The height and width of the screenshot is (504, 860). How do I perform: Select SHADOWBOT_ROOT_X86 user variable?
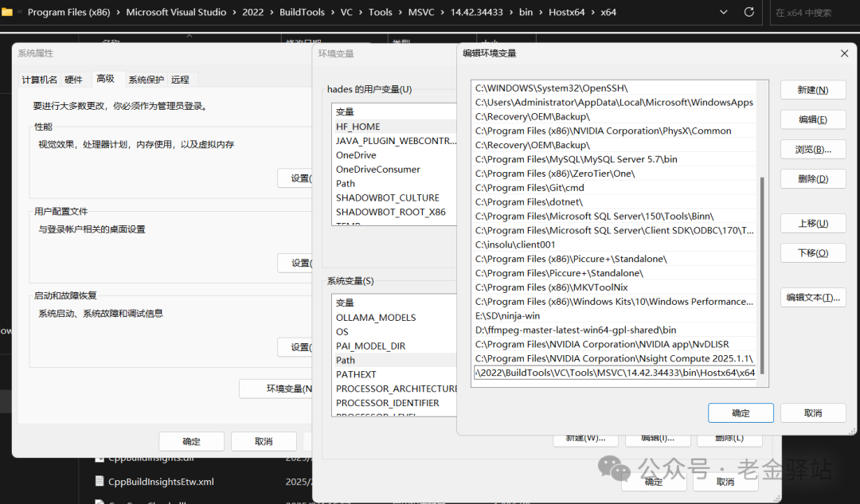[395, 212]
